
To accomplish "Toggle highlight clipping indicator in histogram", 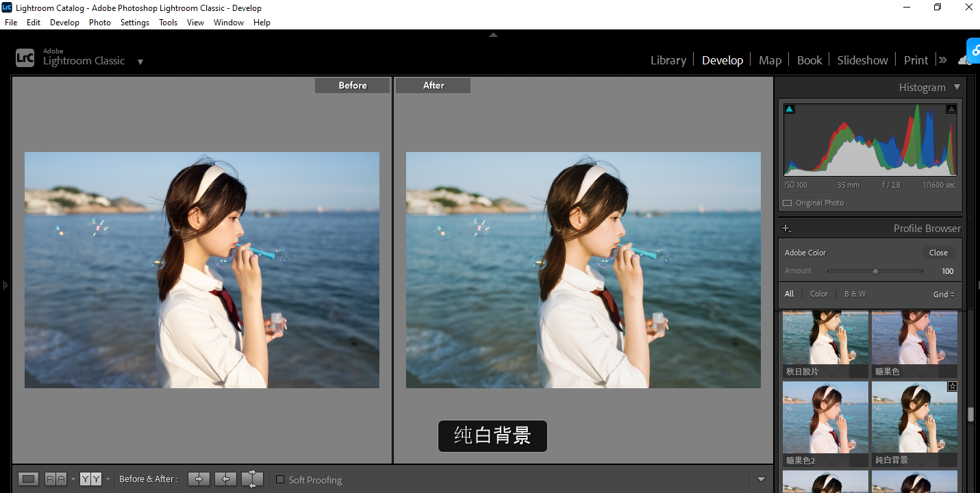I will pyautogui.click(x=951, y=109).
